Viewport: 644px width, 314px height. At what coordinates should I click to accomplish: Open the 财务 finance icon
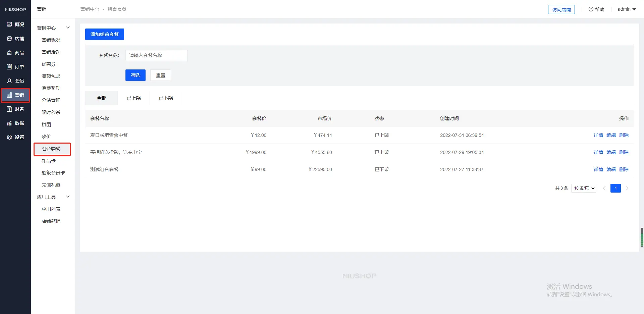tap(9, 109)
